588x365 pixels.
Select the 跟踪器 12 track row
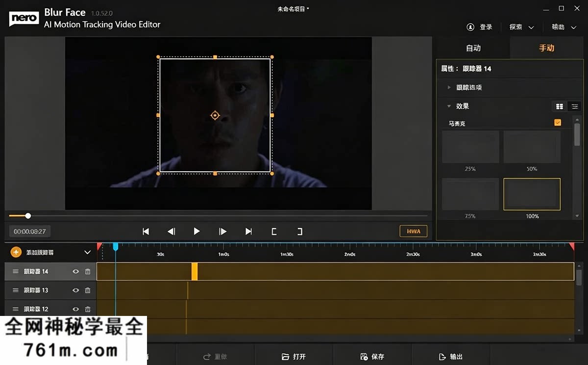pyautogui.click(x=50, y=309)
